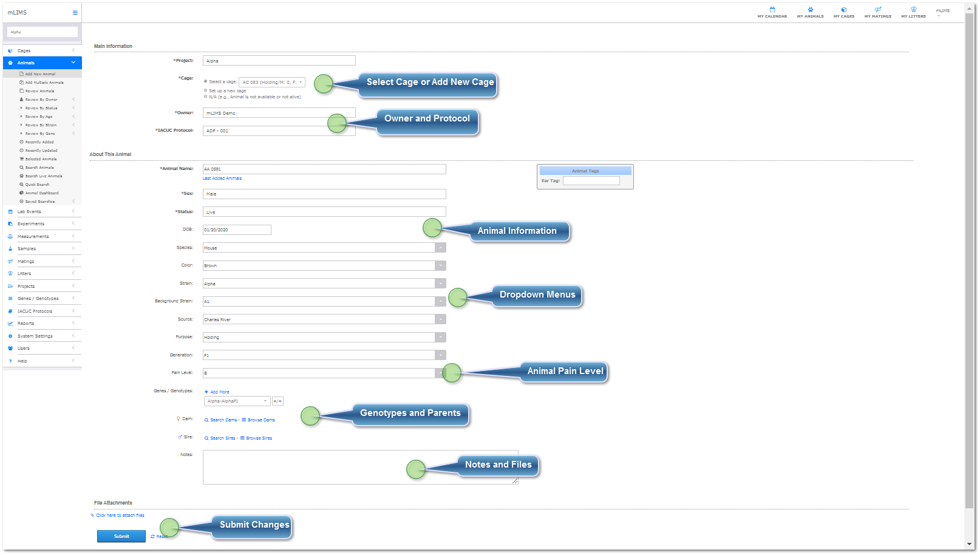Click the Animal Name field
980x555 pixels.
tap(324, 169)
